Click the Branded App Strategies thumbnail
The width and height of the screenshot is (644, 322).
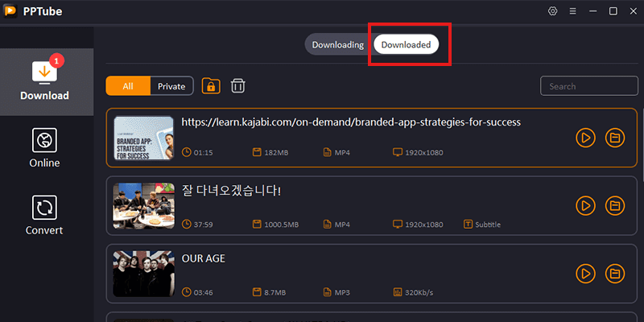click(143, 138)
